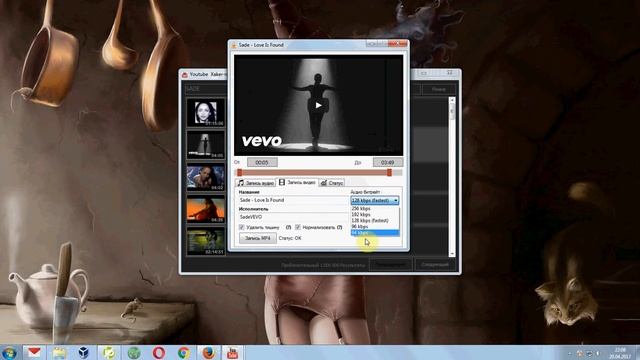Click Поиск button in YouTube Xaker window
This screenshot has width=640, height=360.
coord(438,89)
